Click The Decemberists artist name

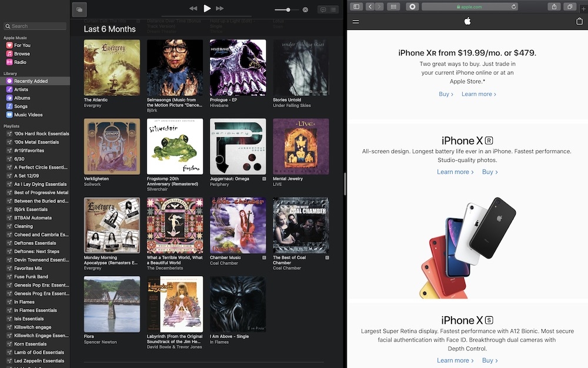click(165, 268)
